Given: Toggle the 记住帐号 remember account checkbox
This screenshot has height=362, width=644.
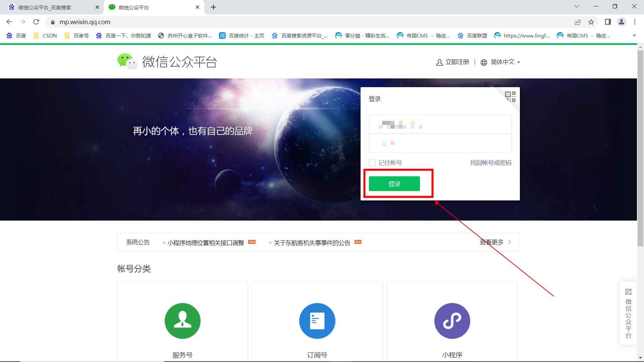Looking at the screenshot, I should tap(372, 163).
